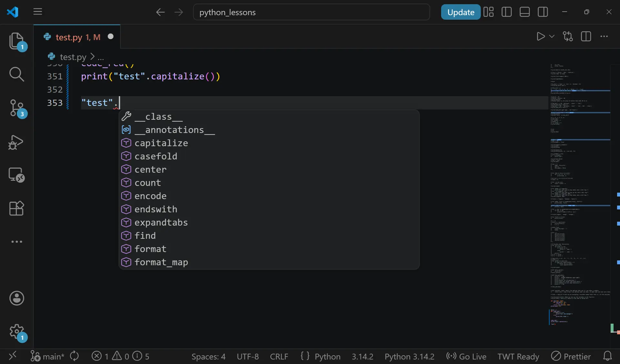
Task: Customize the editor layout
Action: pyautogui.click(x=488, y=12)
